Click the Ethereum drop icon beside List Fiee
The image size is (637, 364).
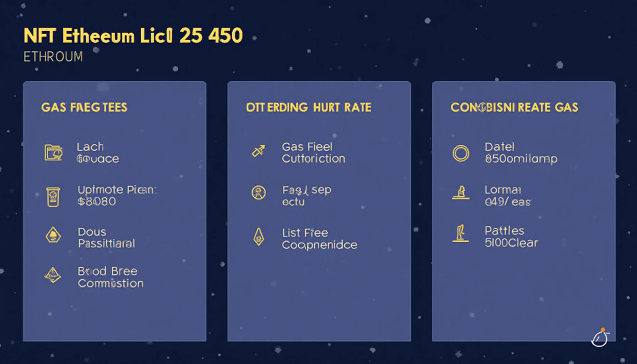tap(259, 237)
